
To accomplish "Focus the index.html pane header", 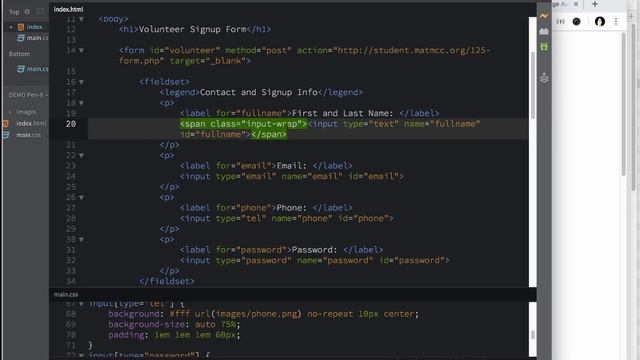I will (69, 9).
